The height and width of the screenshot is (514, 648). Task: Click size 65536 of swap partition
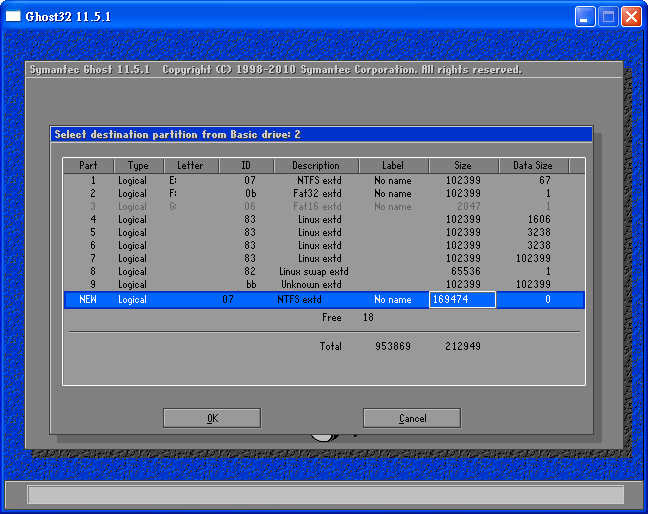[466, 271]
